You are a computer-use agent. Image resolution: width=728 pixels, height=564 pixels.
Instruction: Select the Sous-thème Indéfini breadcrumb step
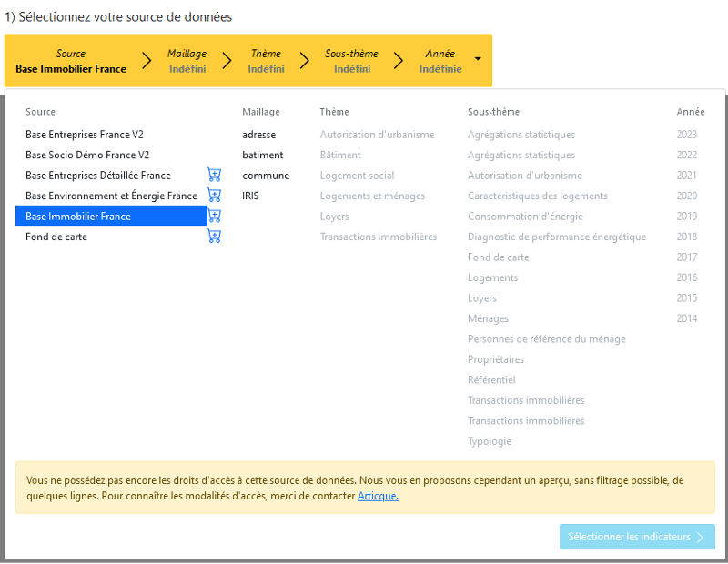click(x=351, y=61)
